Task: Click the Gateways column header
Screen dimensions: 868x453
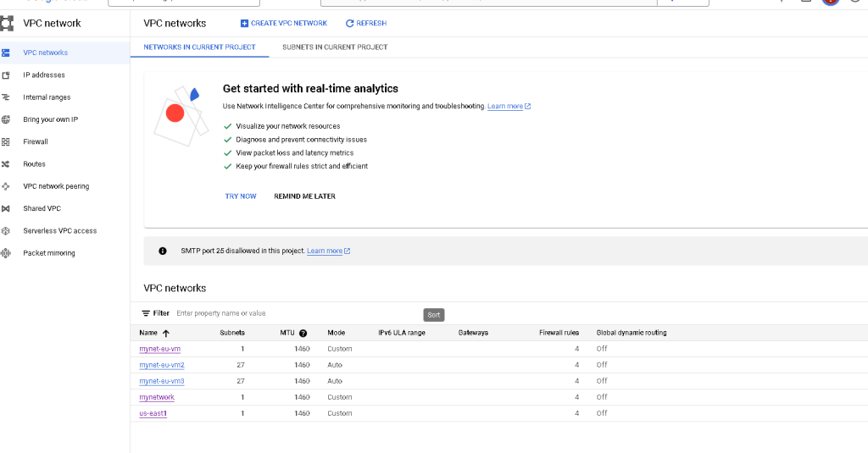Action: [x=473, y=333]
